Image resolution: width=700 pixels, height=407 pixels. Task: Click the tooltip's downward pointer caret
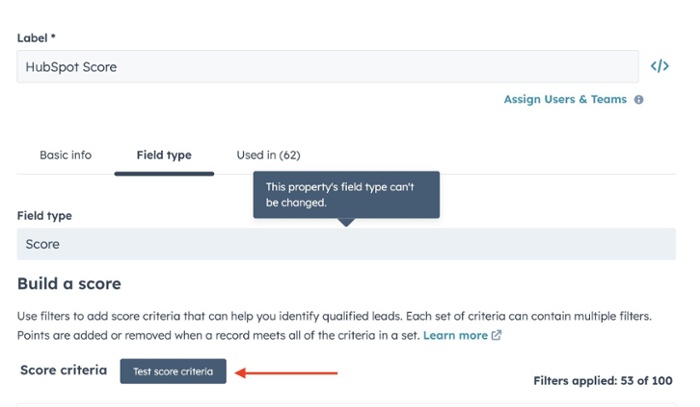[x=346, y=222]
